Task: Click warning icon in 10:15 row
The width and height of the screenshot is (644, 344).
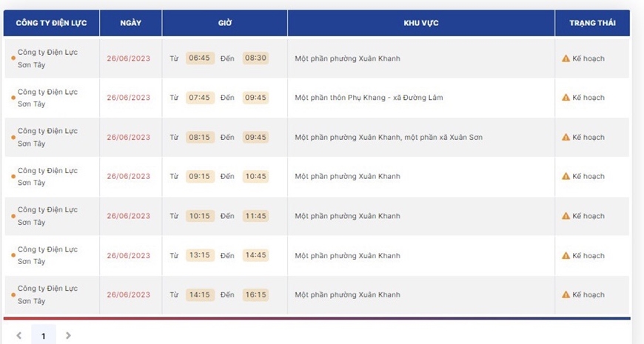Action: 566,216
